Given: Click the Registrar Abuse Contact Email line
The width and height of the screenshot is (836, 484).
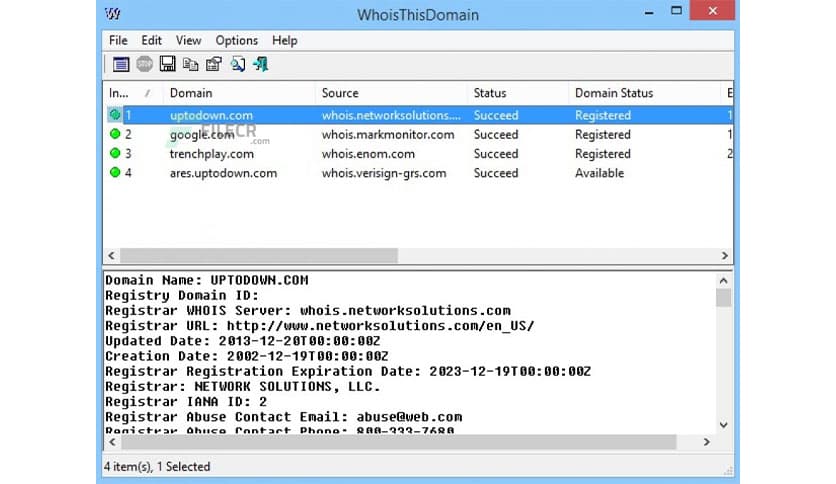Looking at the screenshot, I should 284,416.
